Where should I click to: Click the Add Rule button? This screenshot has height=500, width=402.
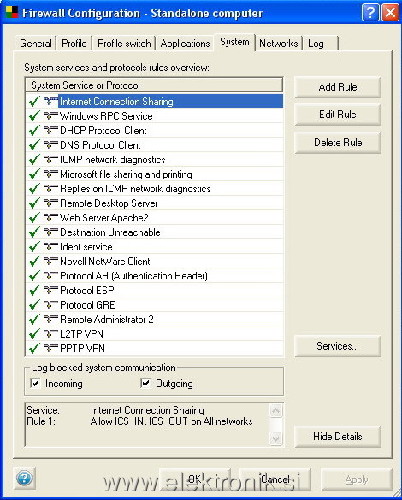[x=337, y=87]
